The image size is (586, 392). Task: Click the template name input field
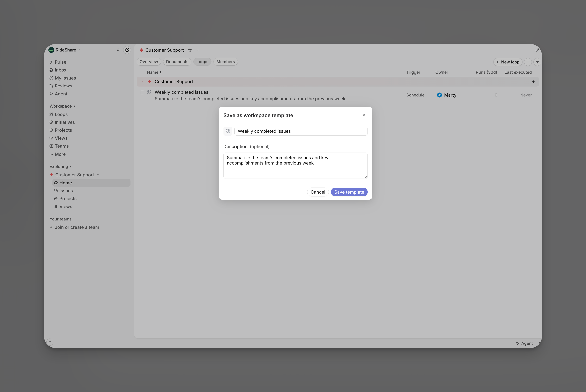point(301,131)
